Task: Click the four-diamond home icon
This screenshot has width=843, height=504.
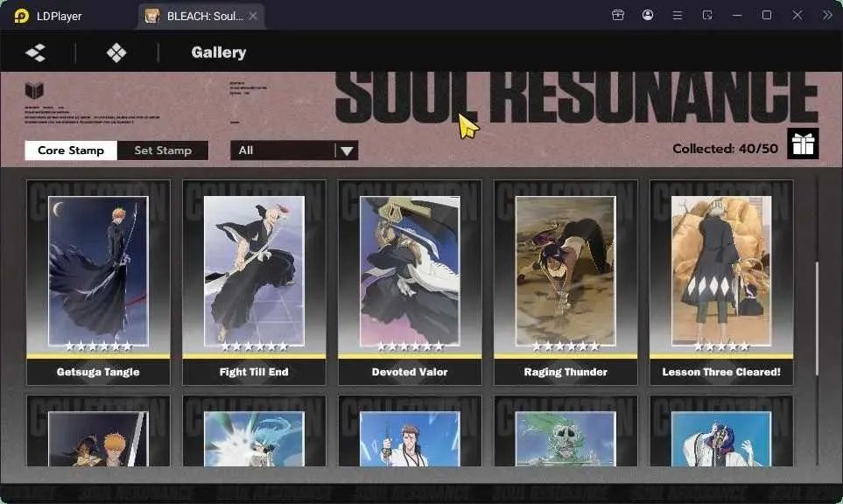Action: coord(116,52)
